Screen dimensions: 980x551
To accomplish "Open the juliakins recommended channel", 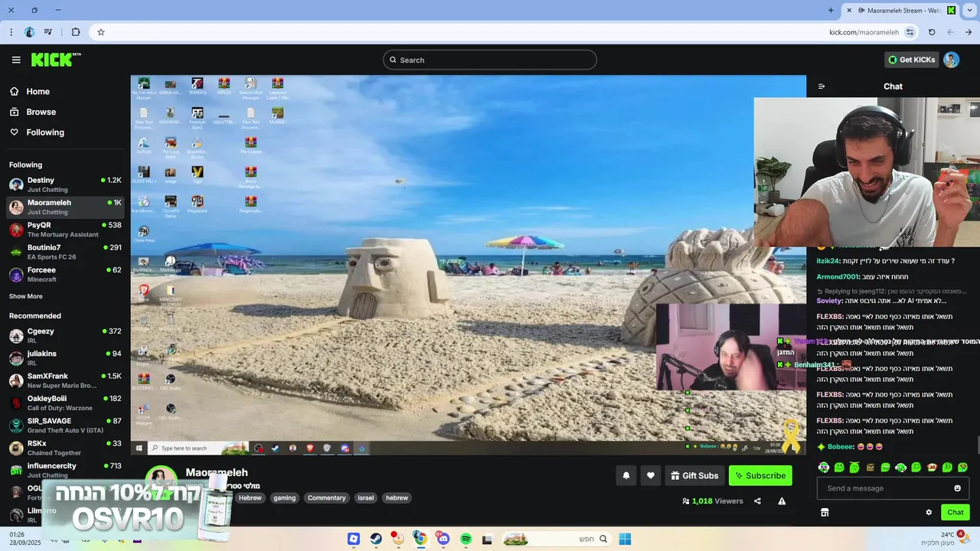I will (65, 358).
